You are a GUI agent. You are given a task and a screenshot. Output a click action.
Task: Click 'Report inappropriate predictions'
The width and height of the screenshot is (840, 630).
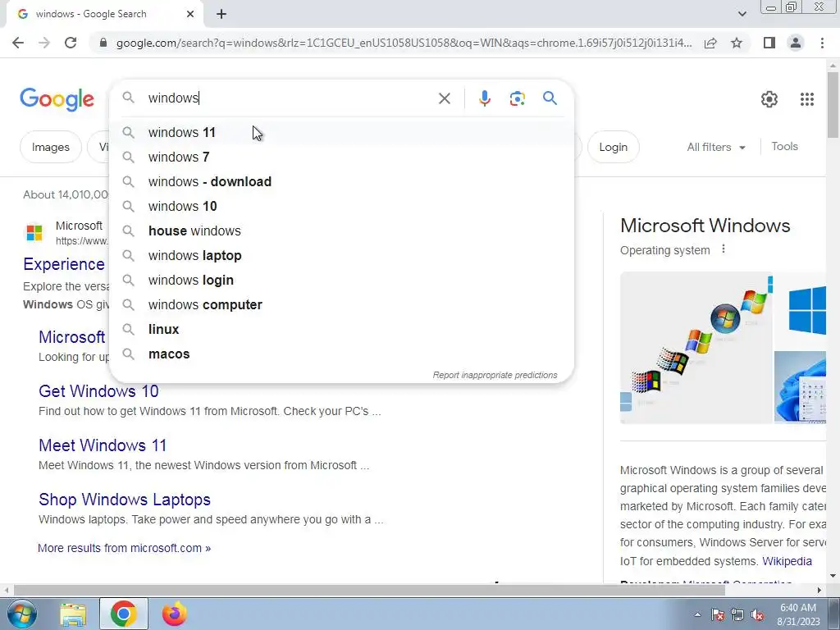point(495,375)
